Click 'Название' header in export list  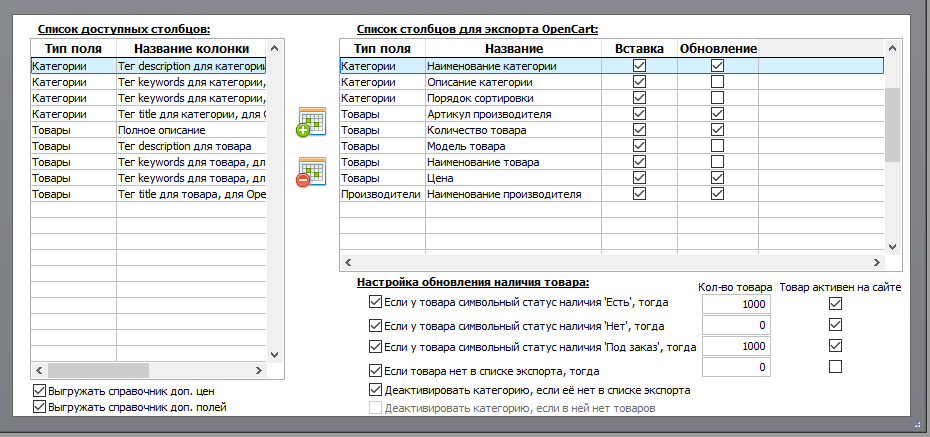(514, 49)
